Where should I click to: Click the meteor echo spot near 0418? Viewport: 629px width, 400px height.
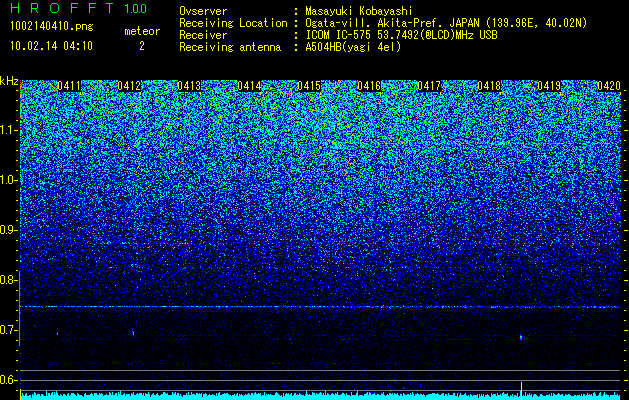[521, 337]
